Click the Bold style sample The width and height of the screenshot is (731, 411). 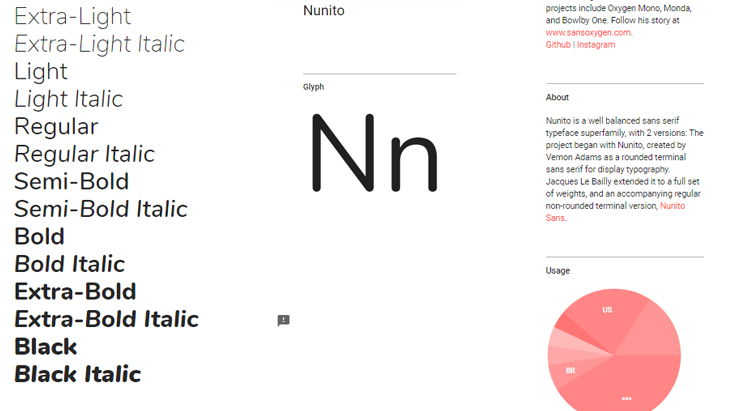pos(39,236)
